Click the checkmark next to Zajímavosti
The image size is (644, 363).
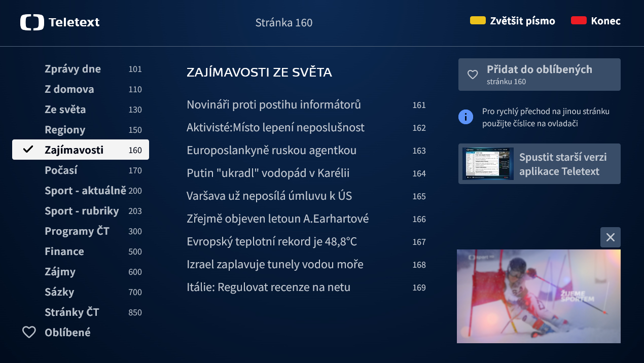point(28,150)
